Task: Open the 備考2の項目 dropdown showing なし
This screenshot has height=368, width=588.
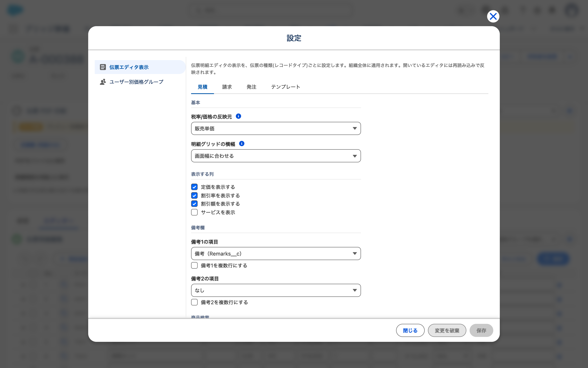Action: click(276, 290)
